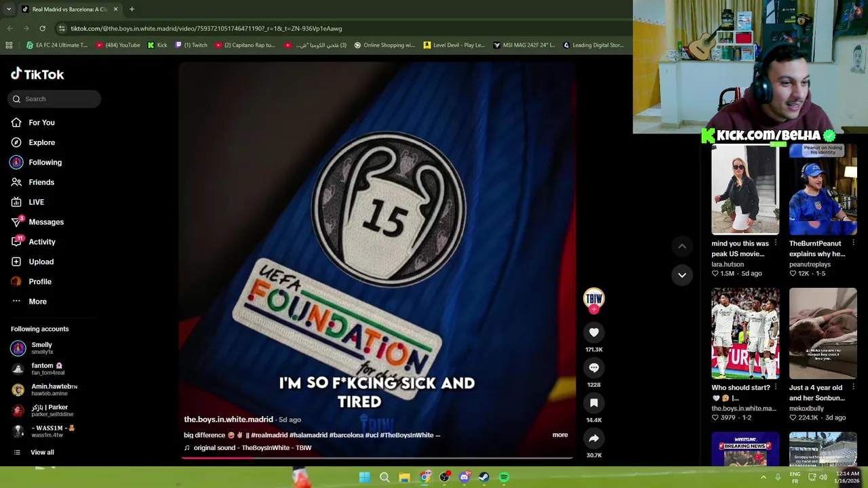
Task: Click the video progress bar
Action: [376, 458]
